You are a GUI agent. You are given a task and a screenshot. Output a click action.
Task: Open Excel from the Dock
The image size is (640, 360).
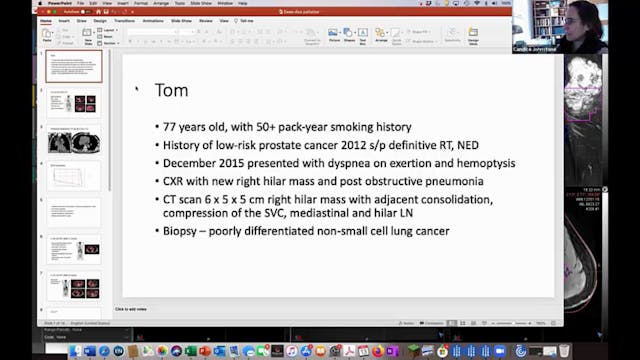191,351
